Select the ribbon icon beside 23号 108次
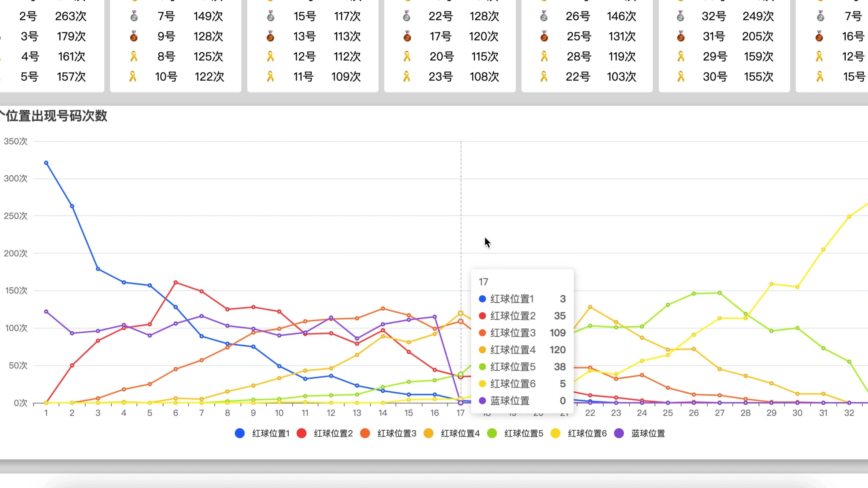This screenshot has width=868, height=488. [407, 77]
